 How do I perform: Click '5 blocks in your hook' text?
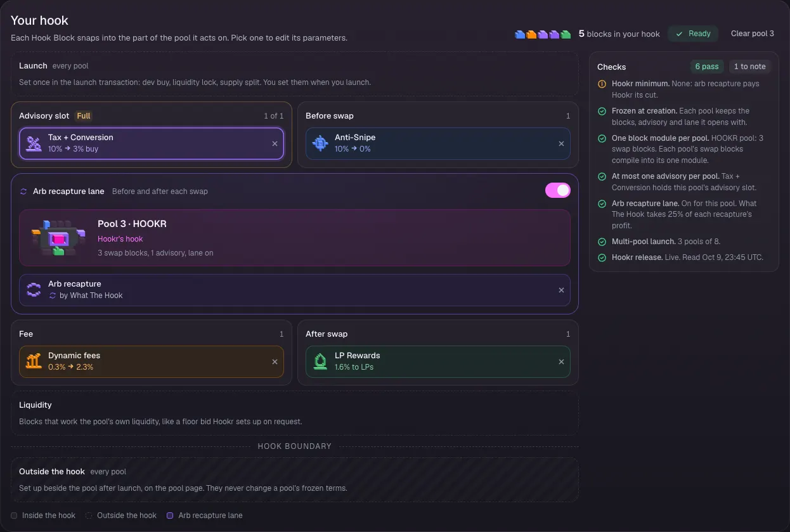tap(619, 34)
